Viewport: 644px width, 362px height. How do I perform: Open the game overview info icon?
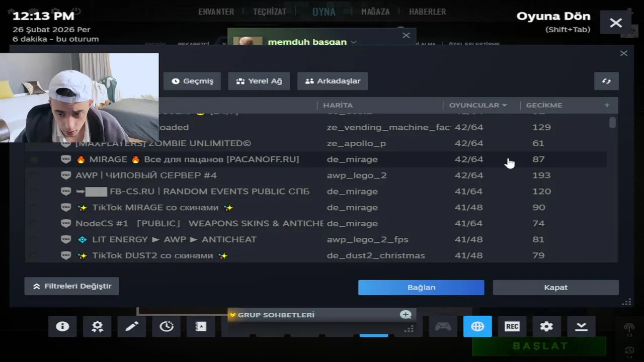pos(62,326)
